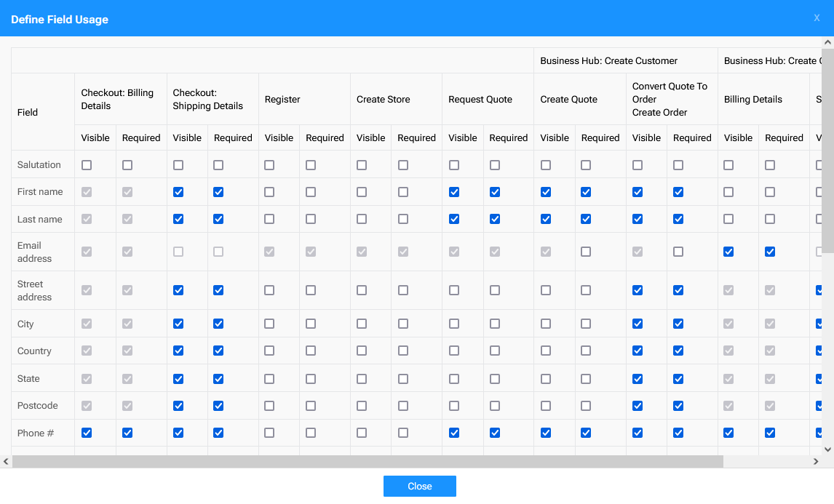Uncheck Country Visible for Checkout Shipping Details
This screenshot has height=504, width=834.
tap(178, 351)
